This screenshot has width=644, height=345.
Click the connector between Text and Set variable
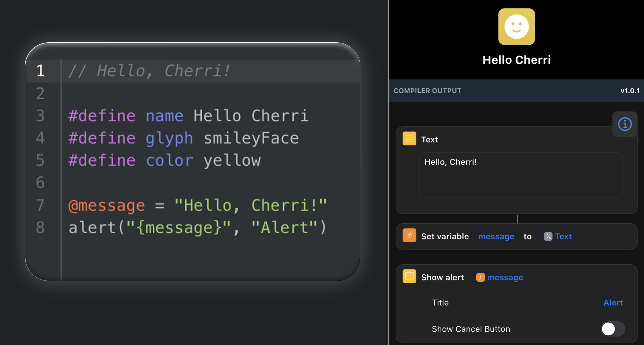point(517,219)
